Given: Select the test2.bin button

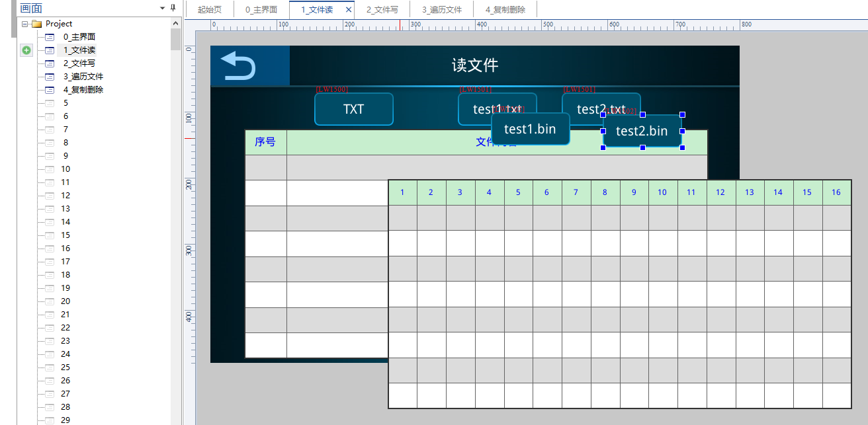Looking at the screenshot, I should pyautogui.click(x=642, y=131).
